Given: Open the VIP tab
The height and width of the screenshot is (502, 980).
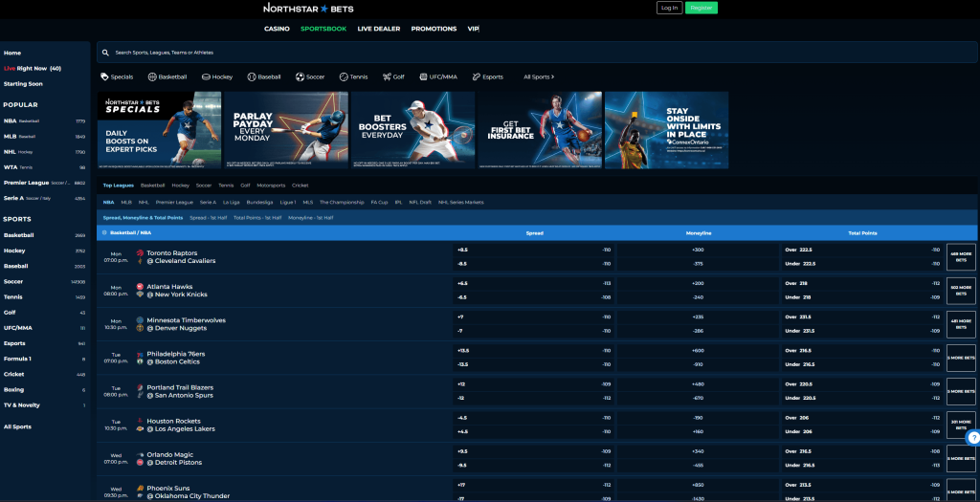Looking at the screenshot, I should [473, 29].
